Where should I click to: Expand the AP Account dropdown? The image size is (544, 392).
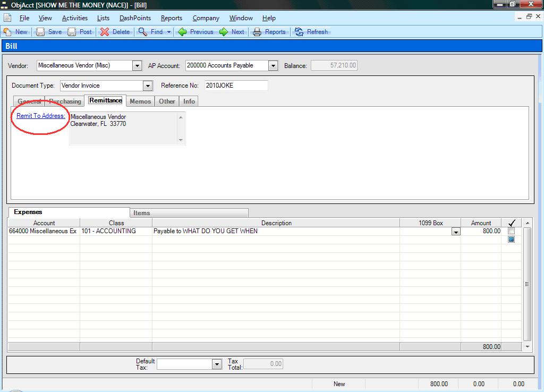273,66
